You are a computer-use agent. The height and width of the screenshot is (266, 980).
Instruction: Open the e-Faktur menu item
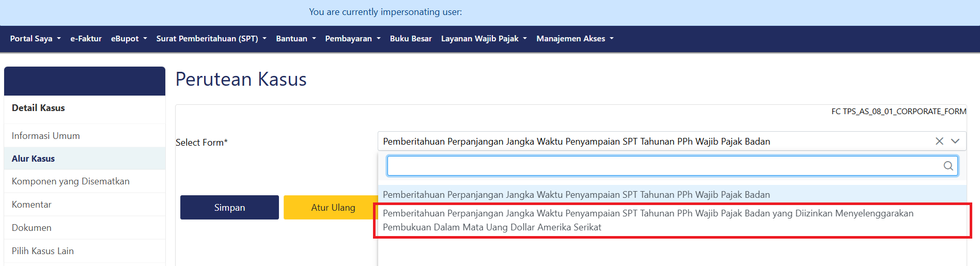pyautogui.click(x=86, y=39)
